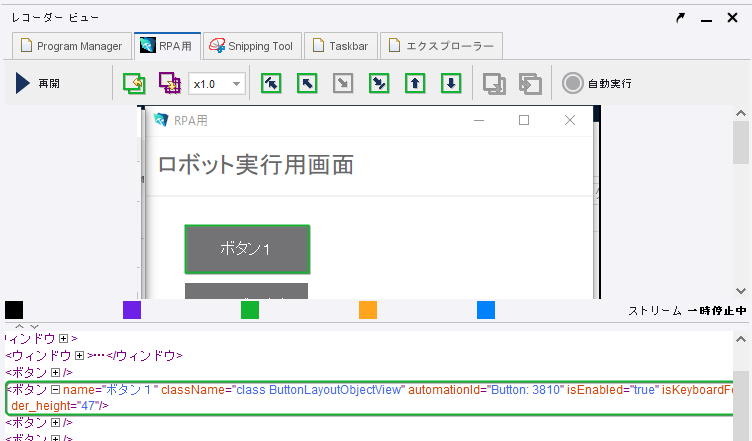Click the green down arrow icon
752x441 pixels.
(x=451, y=83)
